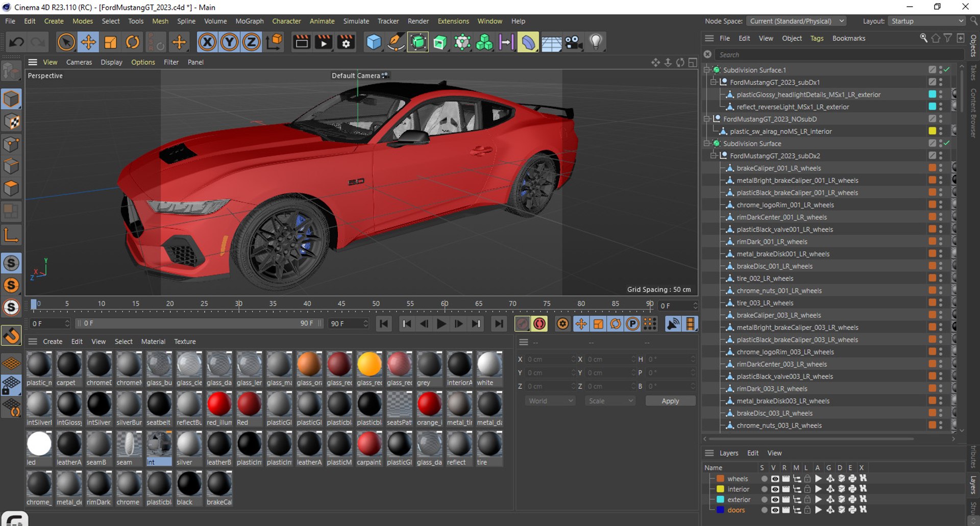The width and height of the screenshot is (980, 526).
Task: Open the Scale mode dropdown
Action: pyautogui.click(x=610, y=401)
